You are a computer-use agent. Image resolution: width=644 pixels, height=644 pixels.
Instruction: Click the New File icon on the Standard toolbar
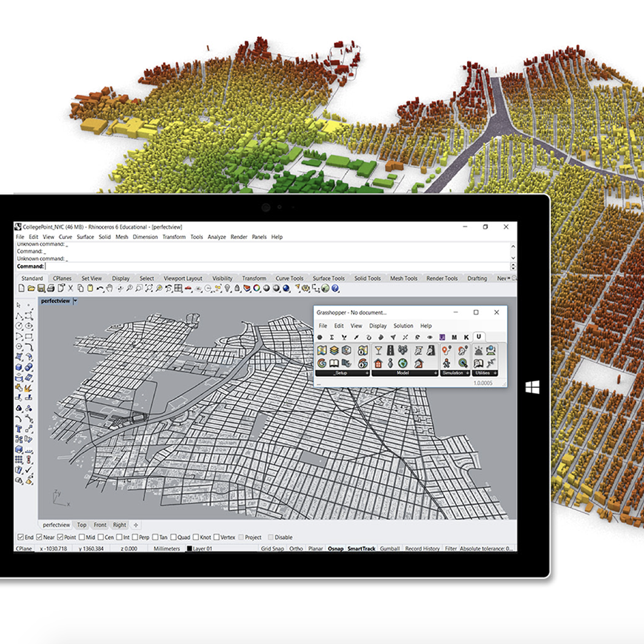[21, 289]
